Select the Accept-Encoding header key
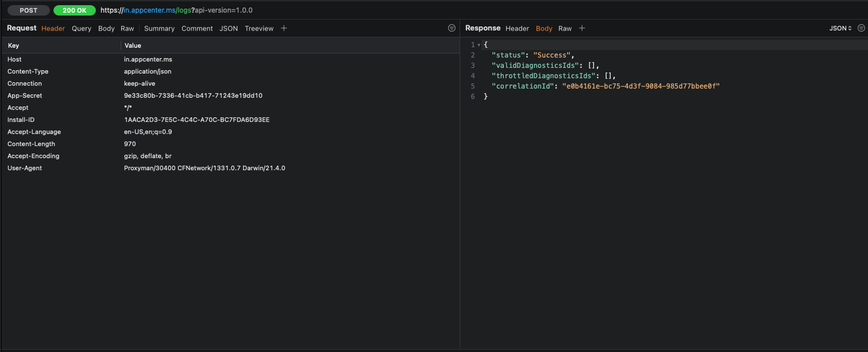868x352 pixels. click(x=33, y=156)
